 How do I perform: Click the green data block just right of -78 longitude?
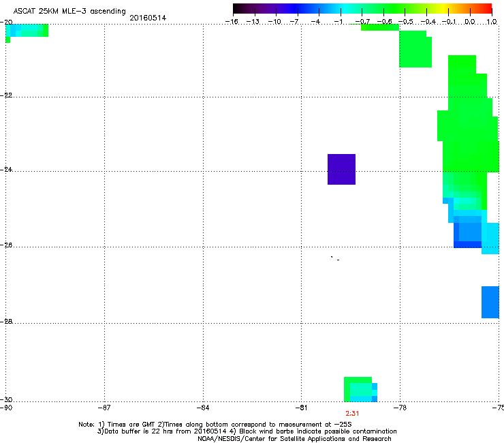pyautogui.click(x=415, y=49)
